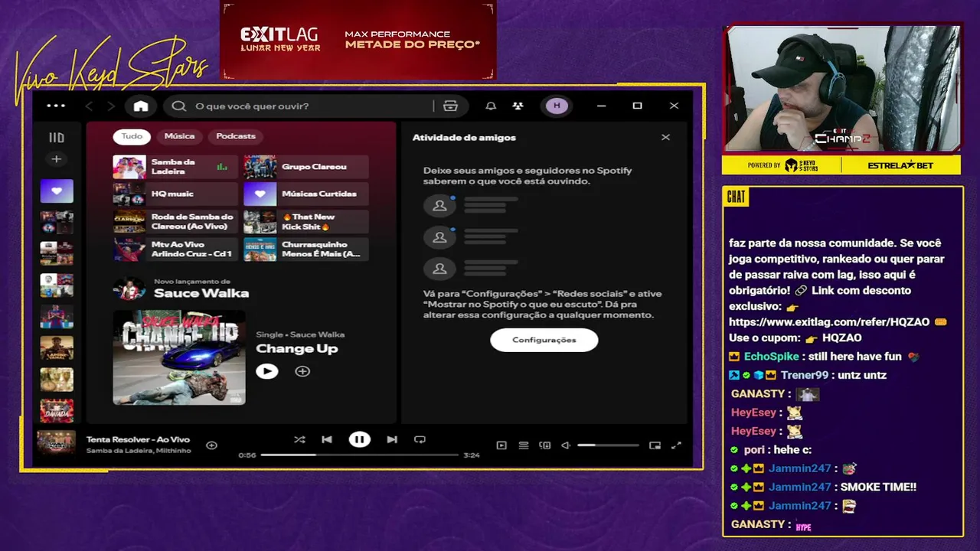Screen dimensions: 980x551
Task: Open Samba da Ladeira, Milthinho artist link
Action: coord(139,451)
